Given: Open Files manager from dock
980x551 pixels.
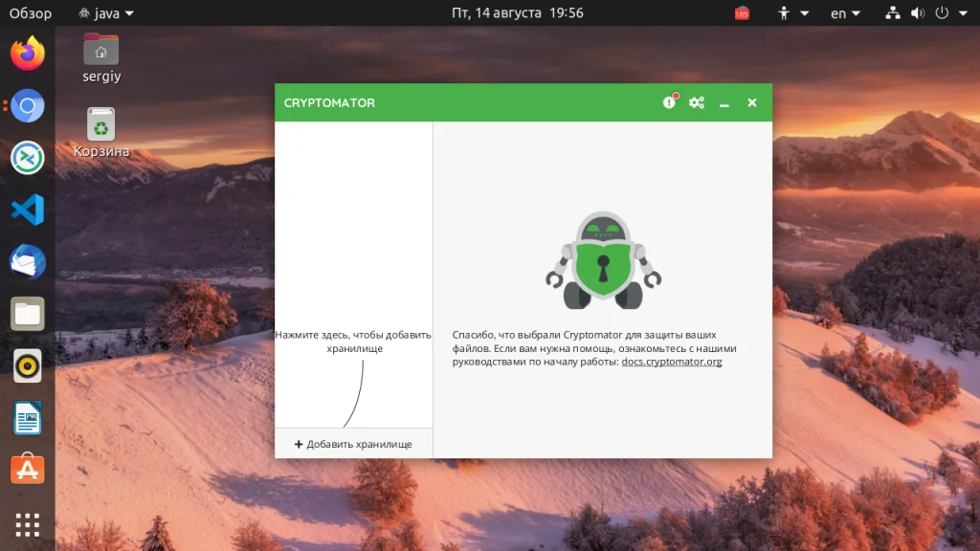Looking at the screenshot, I should (28, 314).
